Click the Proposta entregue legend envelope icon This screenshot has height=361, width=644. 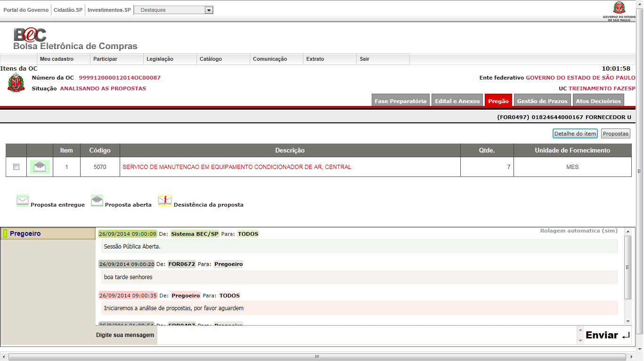pos(23,201)
